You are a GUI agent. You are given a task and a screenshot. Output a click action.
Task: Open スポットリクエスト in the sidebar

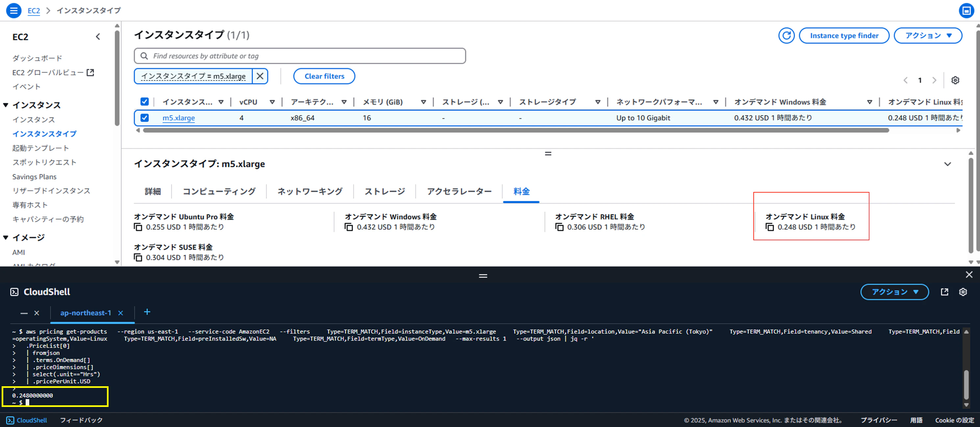click(44, 162)
